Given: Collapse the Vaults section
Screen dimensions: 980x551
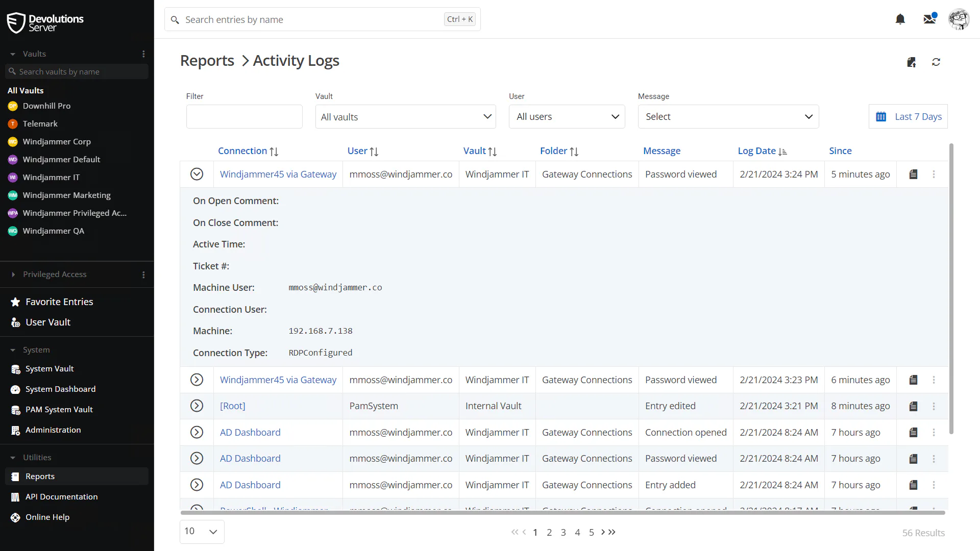Looking at the screenshot, I should (13, 54).
